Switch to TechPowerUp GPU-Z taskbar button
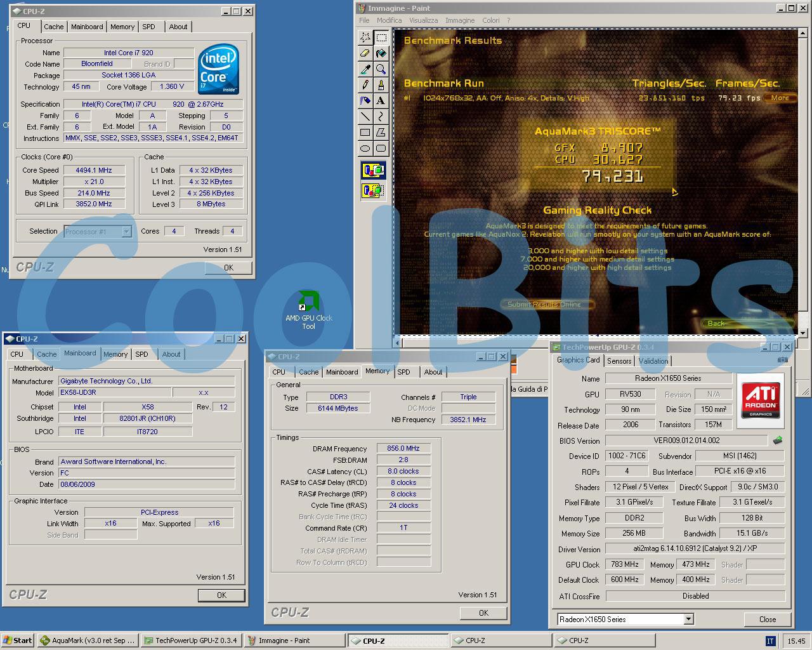Viewport: 812px width, 650px height. (x=191, y=640)
